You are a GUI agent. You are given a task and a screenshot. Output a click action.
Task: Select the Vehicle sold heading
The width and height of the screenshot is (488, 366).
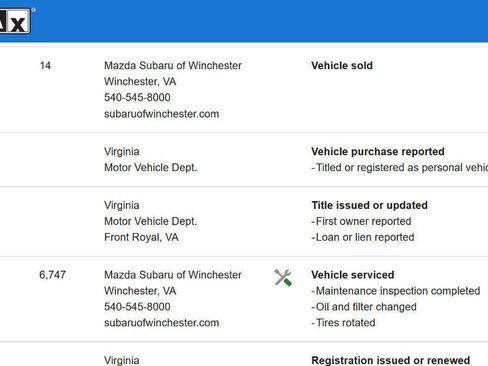pyautogui.click(x=342, y=66)
